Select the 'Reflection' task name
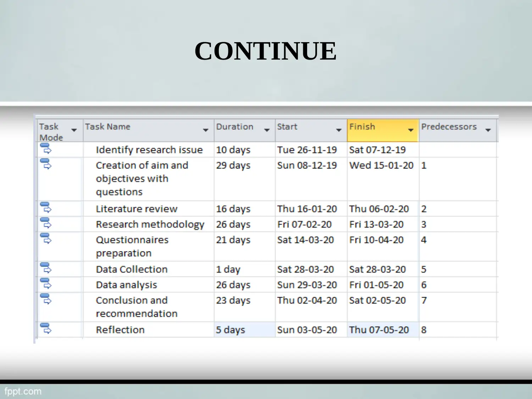Viewport: 532px width, 399px height. click(120, 330)
